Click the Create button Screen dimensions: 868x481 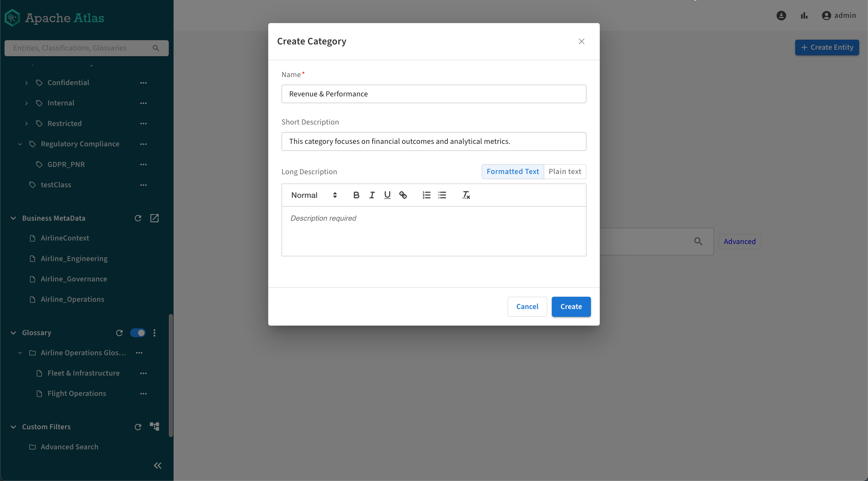pyautogui.click(x=571, y=307)
